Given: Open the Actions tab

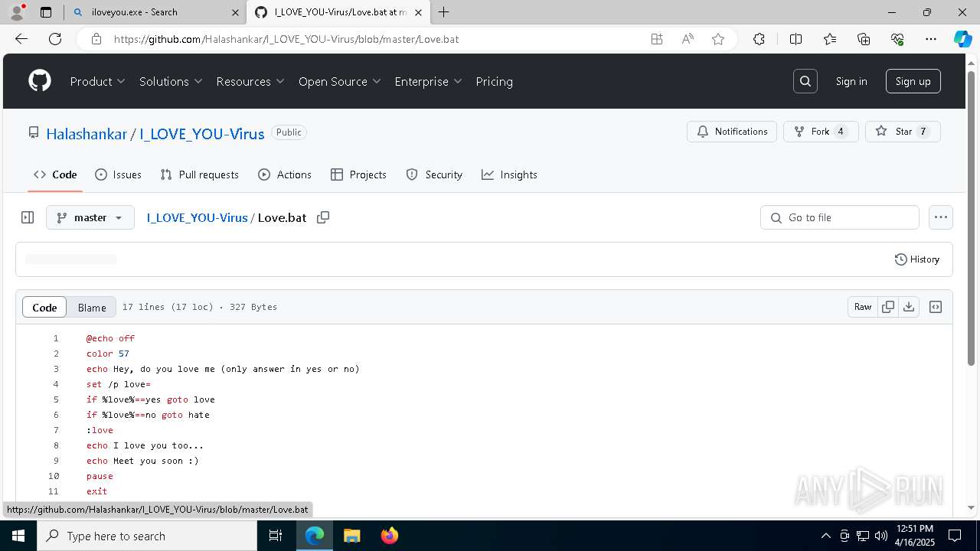Looking at the screenshot, I should 285,174.
